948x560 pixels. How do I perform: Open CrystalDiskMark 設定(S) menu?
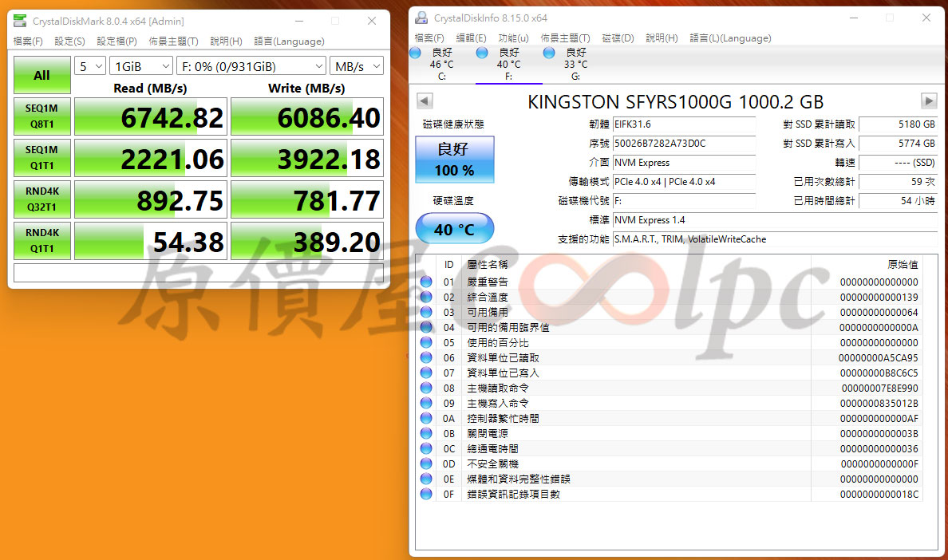(x=69, y=41)
